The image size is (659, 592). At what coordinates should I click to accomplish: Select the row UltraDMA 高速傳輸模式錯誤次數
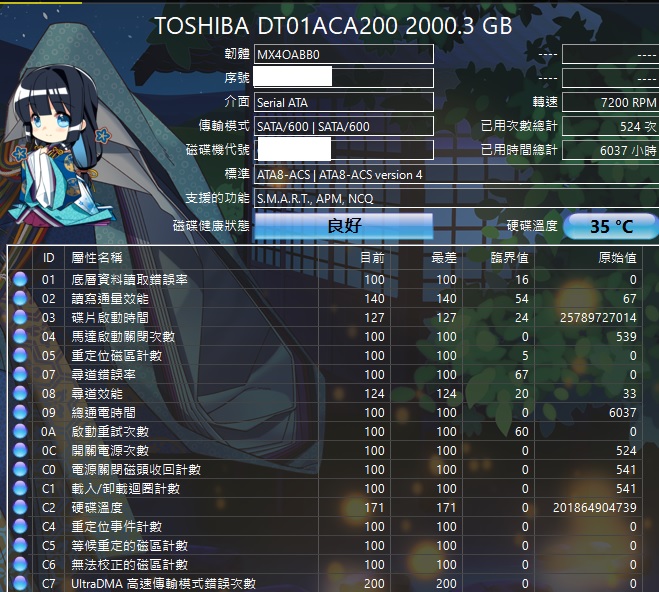325,583
